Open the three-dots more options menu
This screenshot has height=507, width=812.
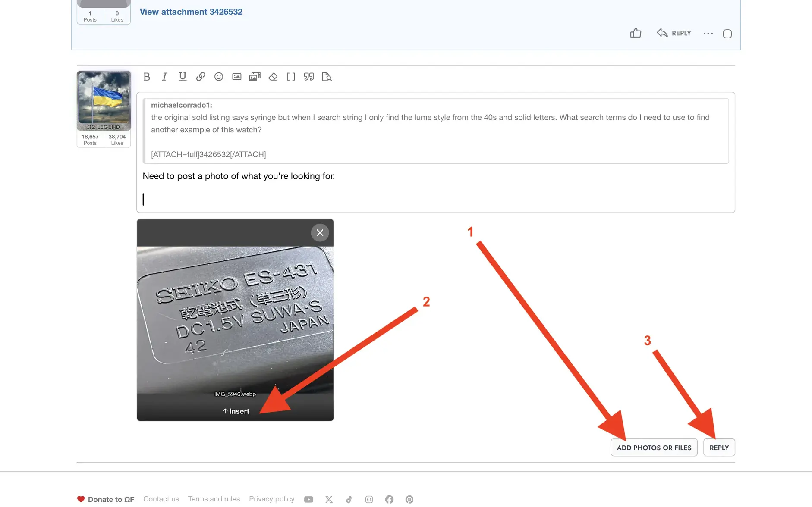point(708,33)
